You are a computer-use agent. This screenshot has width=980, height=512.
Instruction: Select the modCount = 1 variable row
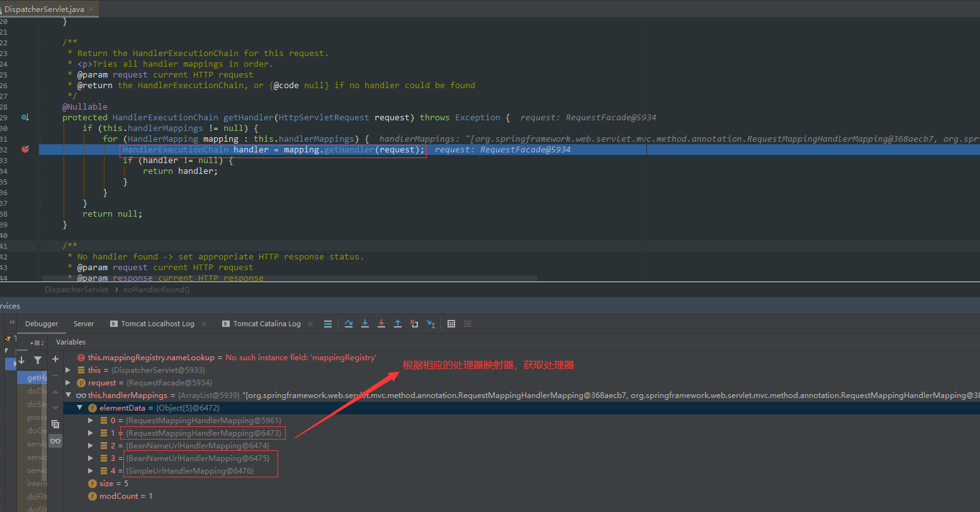126,496
